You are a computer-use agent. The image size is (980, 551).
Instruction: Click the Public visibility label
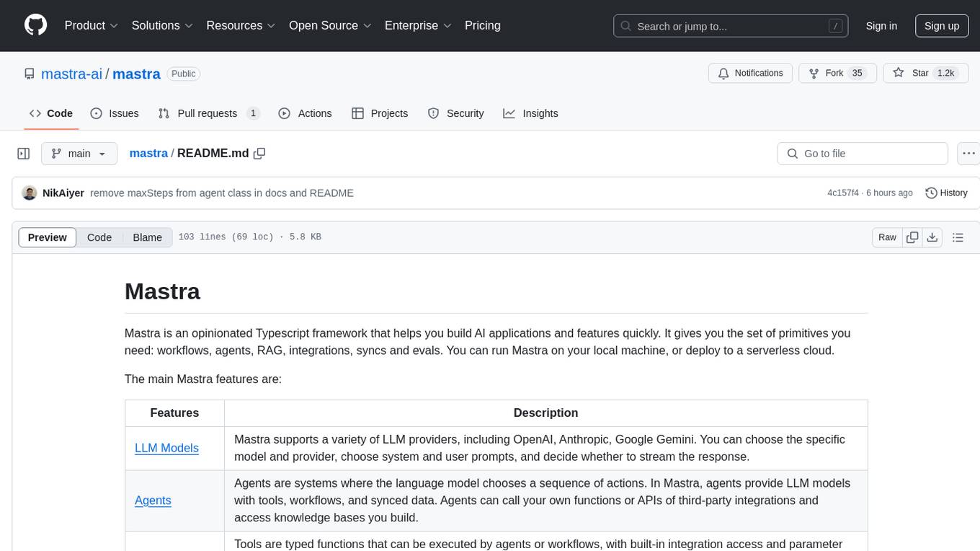183,74
